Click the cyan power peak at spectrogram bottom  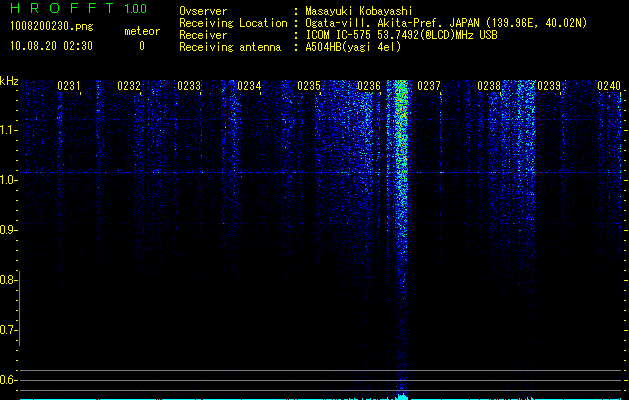point(400,396)
